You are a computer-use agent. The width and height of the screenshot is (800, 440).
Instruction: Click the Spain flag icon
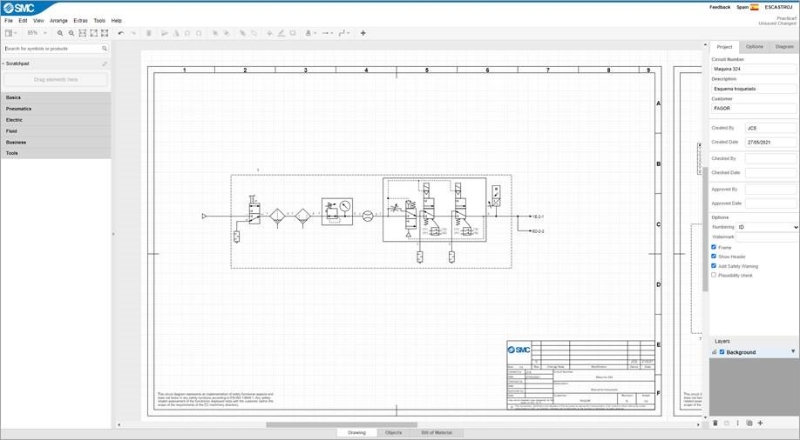point(755,7)
